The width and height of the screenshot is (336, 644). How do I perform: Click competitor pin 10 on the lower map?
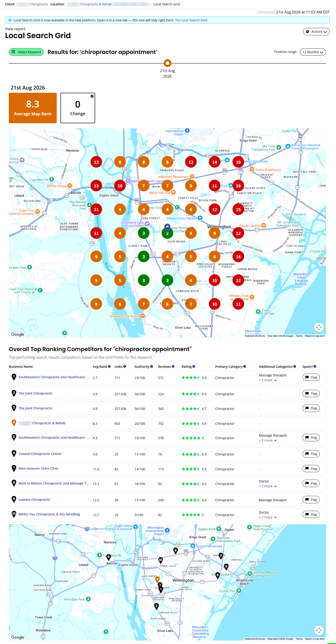[160, 560]
